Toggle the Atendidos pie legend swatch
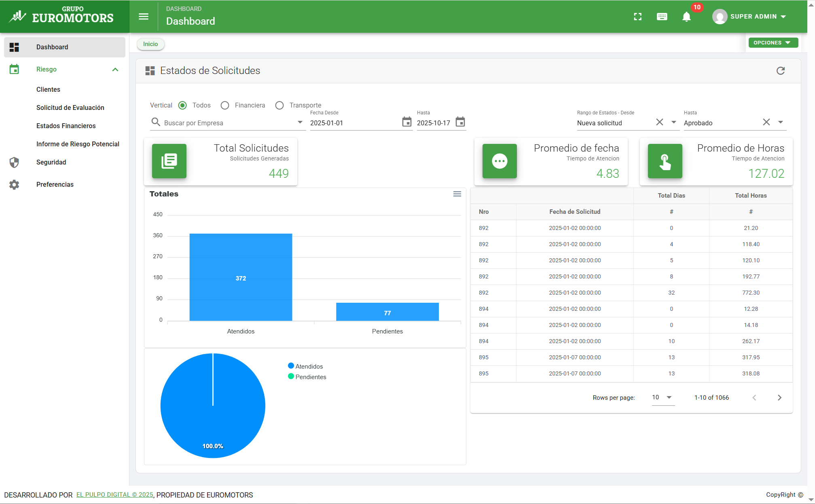815x504 pixels. [x=291, y=366]
